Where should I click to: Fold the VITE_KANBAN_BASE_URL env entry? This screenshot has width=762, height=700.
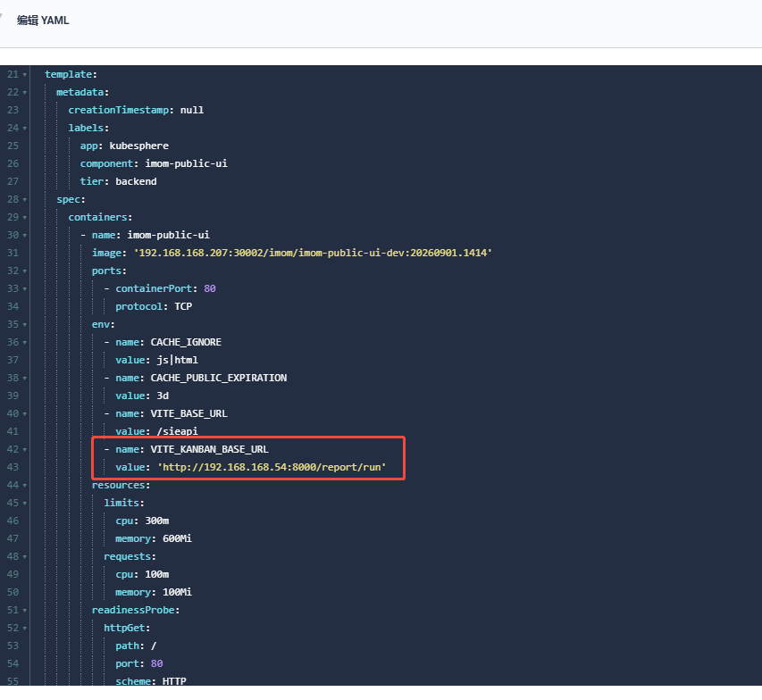point(25,450)
